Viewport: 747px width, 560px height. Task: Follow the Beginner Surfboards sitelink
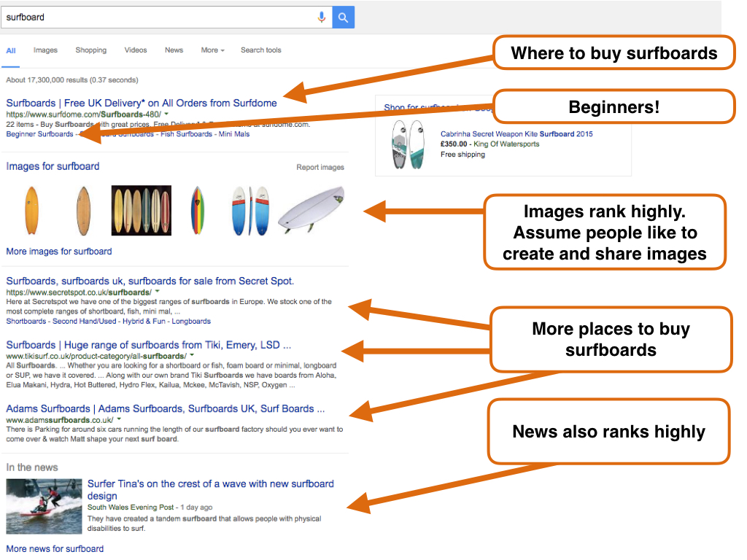point(39,134)
